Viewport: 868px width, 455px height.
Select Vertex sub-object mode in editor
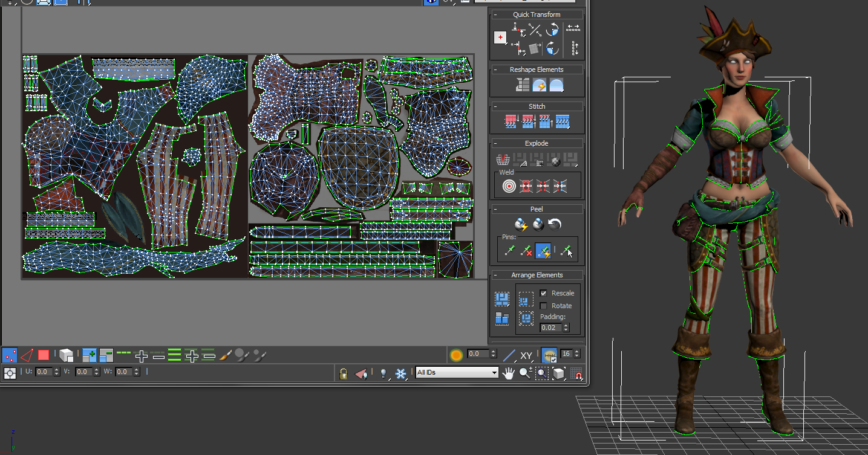pyautogui.click(x=9, y=355)
